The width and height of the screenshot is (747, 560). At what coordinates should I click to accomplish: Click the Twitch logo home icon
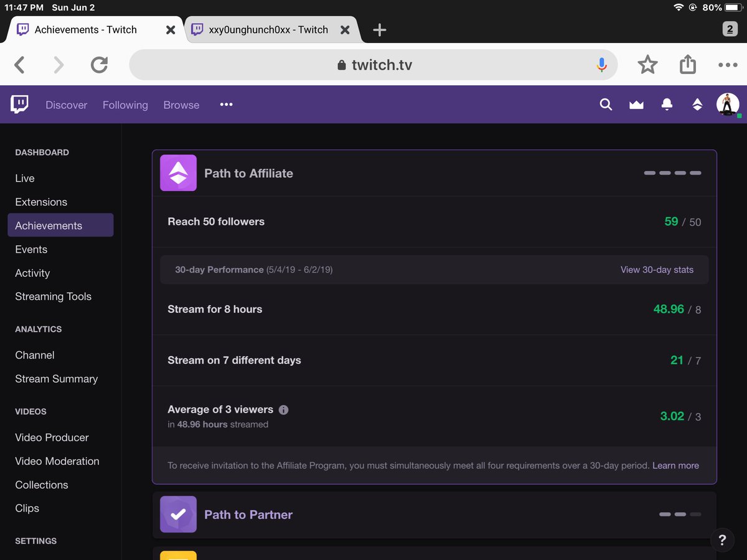coord(19,105)
